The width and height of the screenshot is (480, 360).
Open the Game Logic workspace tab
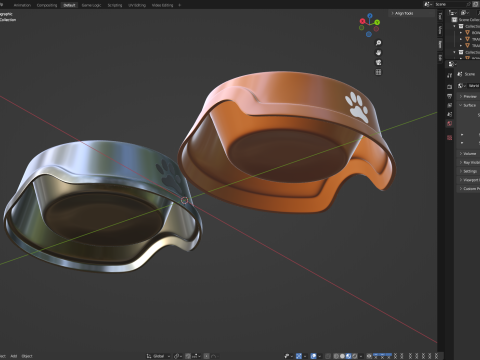(91, 5)
